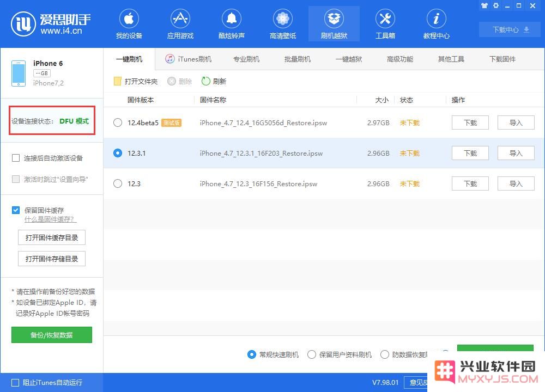Viewport: 545px width, 392px height.
Task: Open 应用游戏 apps and games section
Action: (180, 24)
